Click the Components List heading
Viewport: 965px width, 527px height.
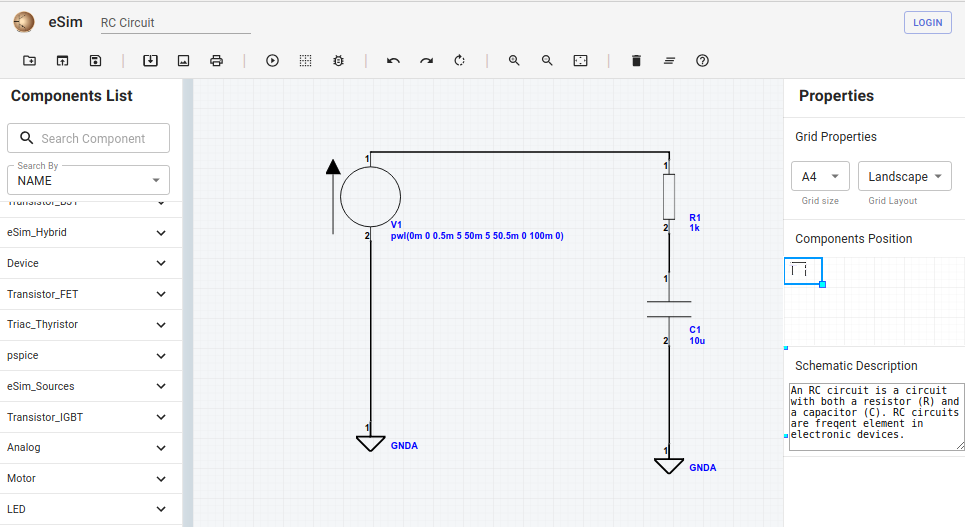pyautogui.click(x=71, y=96)
